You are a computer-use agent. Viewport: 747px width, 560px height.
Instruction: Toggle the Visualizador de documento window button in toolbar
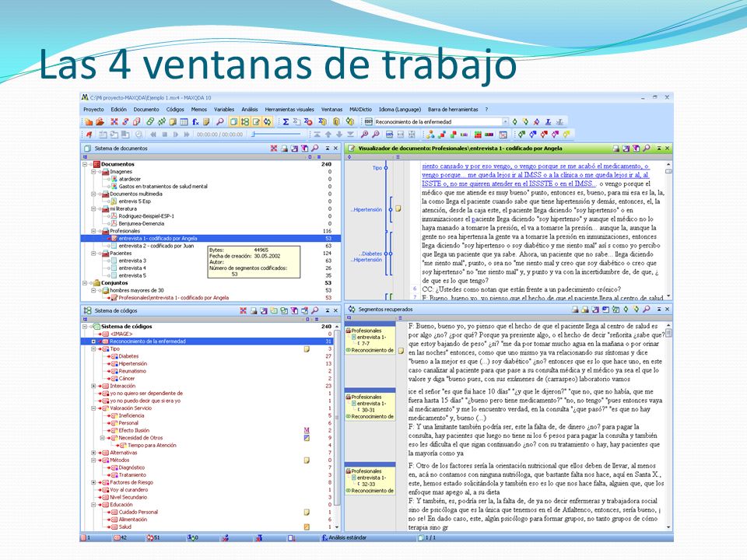(x=256, y=122)
